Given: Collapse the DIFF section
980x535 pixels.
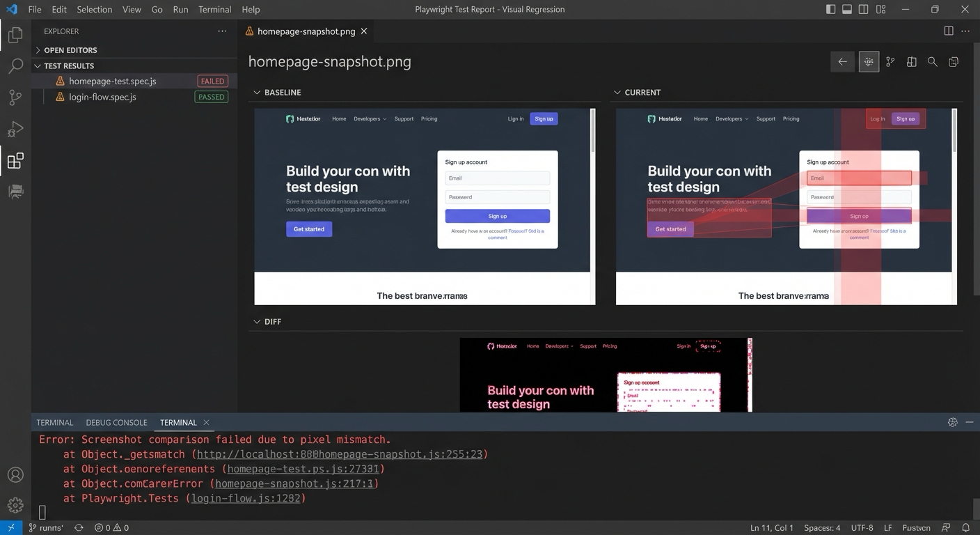Looking at the screenshot, I should (x=258, y=321).
